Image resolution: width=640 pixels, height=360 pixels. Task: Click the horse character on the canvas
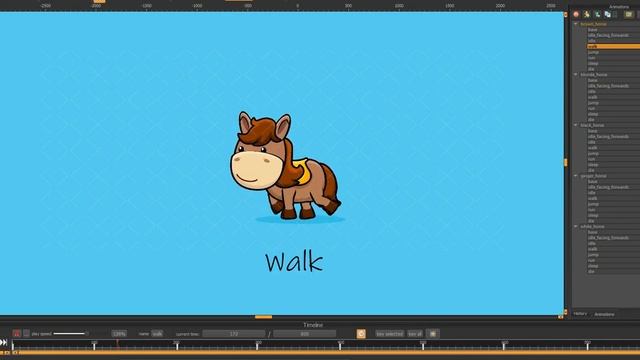(285, 165)
